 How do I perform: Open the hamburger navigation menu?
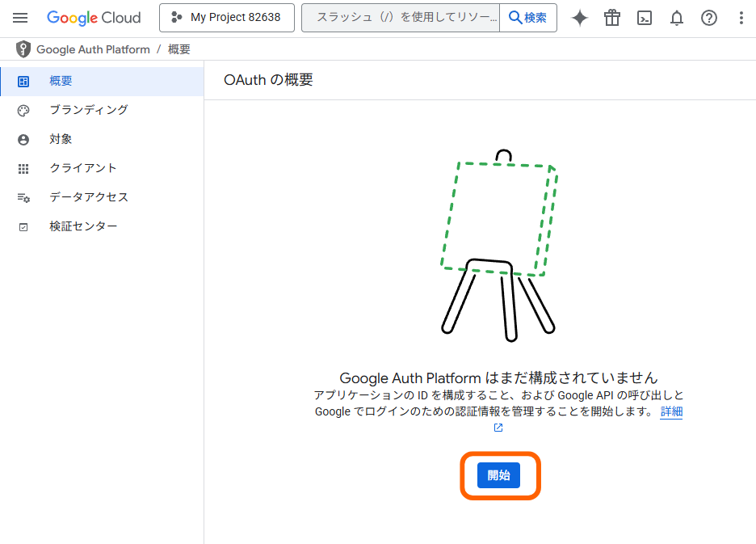tap(19, 18)
